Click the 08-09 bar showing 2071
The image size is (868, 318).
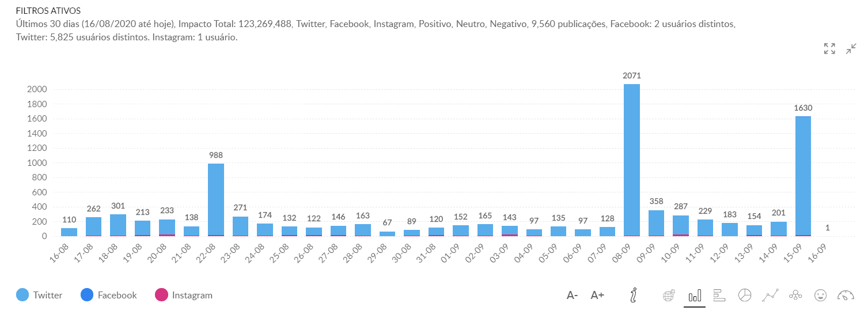632,160
